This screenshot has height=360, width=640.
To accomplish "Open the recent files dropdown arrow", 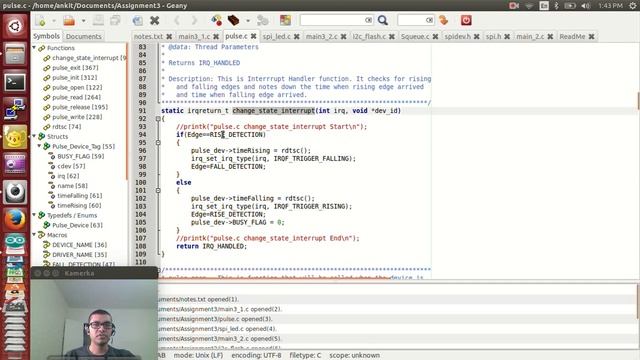I will tap(83, 20).
